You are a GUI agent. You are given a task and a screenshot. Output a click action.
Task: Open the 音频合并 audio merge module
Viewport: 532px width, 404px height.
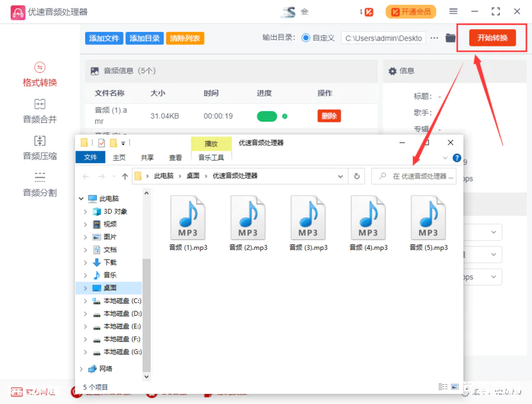pyautogui.click(x=40, y=111)
